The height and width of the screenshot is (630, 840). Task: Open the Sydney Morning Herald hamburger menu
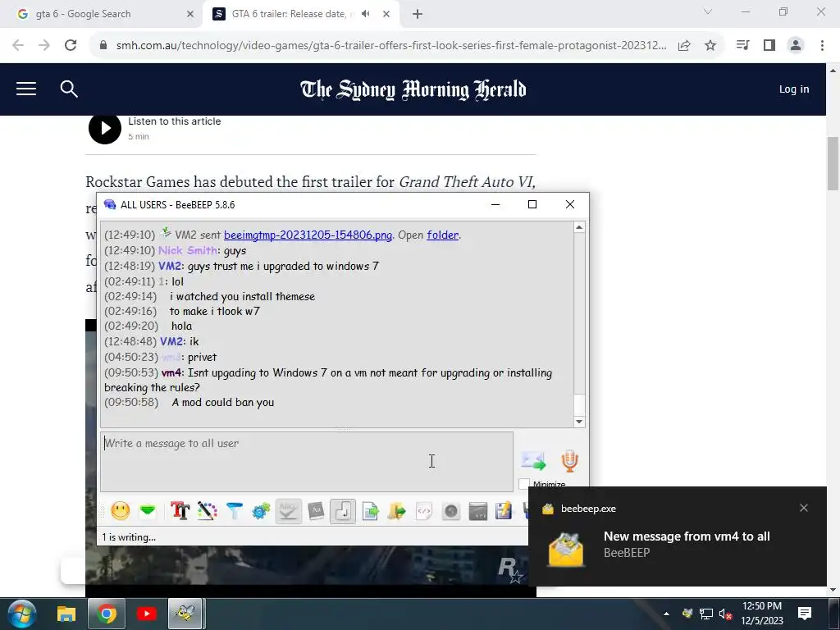click(26, 89)
